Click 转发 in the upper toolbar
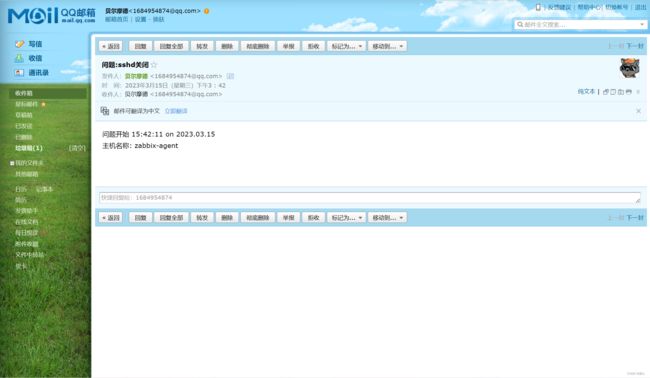This screenshot has height=378, width=650. pyautogui.click(x=202, y=46)
